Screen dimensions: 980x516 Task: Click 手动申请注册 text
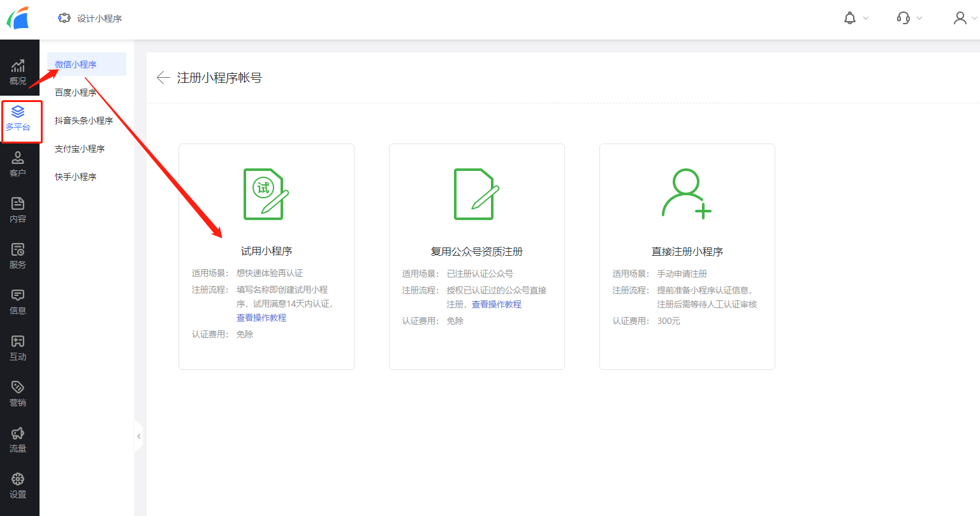coord(682,274)
